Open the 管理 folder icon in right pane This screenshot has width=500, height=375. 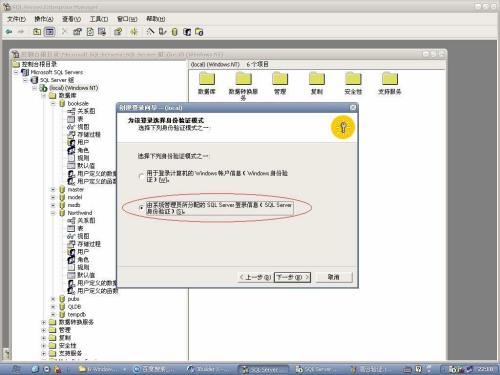coord(280,79)
